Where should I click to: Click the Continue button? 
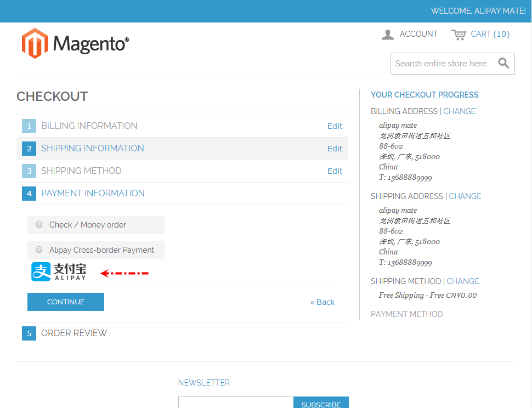click(x=65, y=302)
